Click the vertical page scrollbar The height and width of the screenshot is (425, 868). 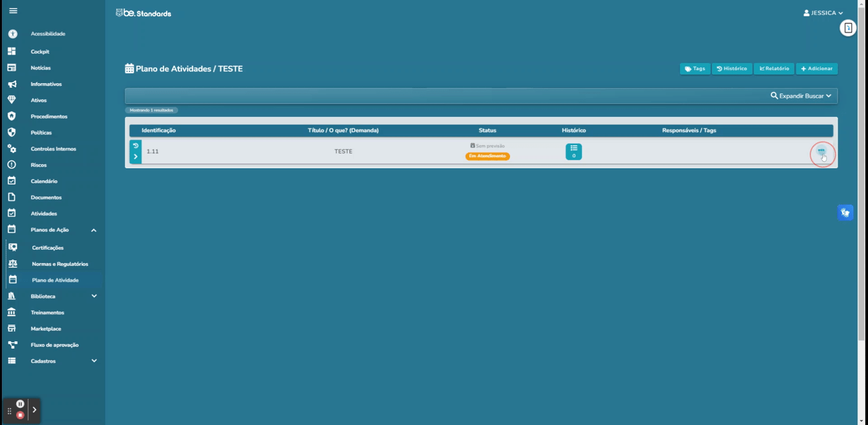click(x=861, y=186)
